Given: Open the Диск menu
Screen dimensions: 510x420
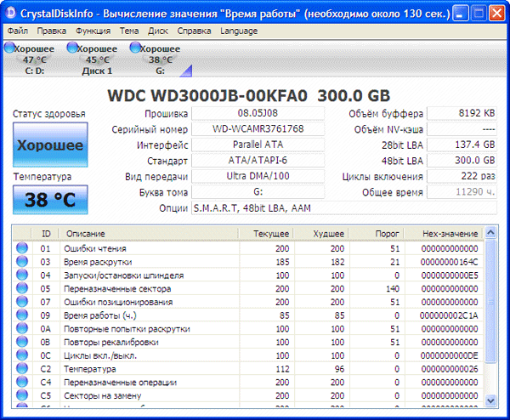Looking at the screenshot, I should [x=158, y=31].
